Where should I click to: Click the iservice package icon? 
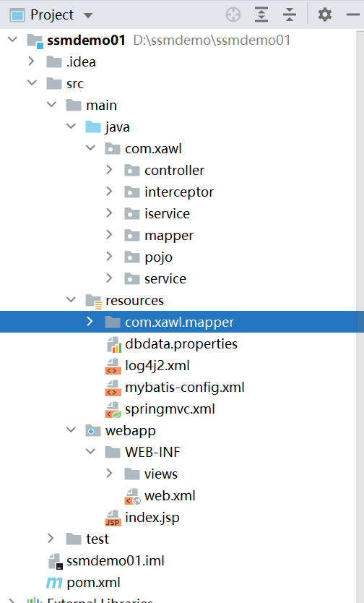(132, 213)
